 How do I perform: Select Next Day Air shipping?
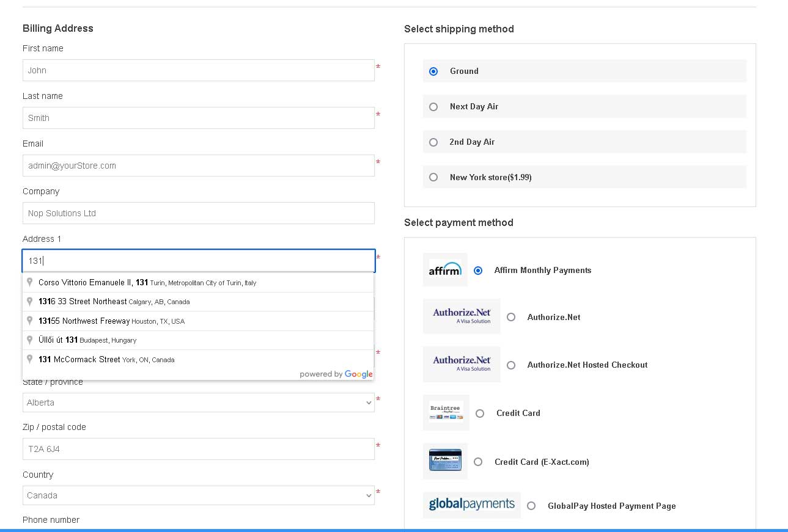tap(433, 107)
